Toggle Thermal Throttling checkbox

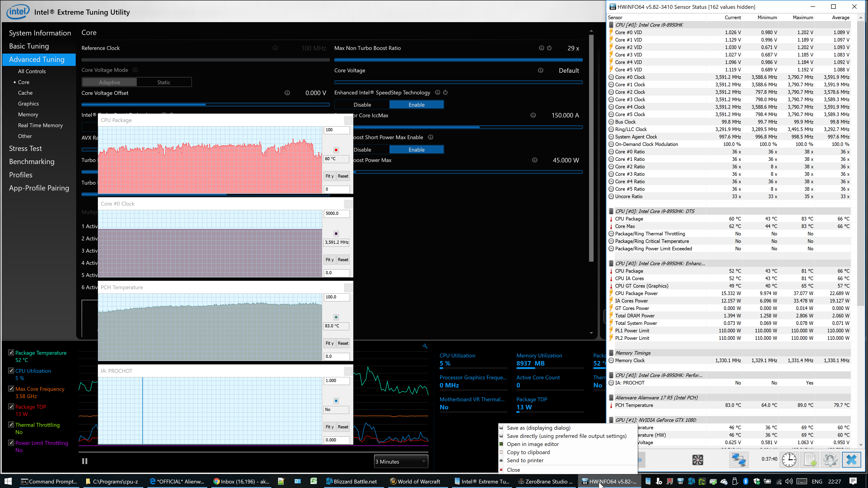[11, 424]
